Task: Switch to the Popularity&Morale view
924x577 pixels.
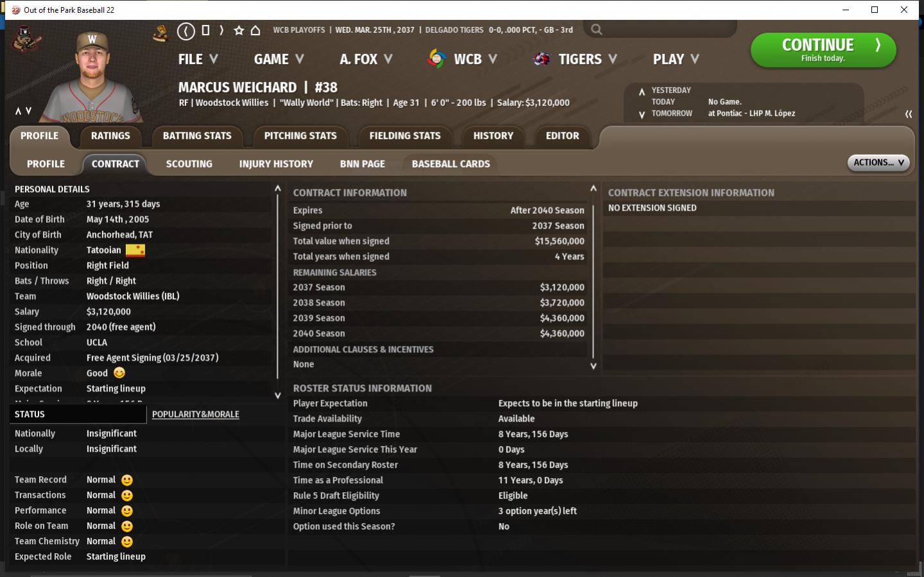Action: tap(195, 415)
